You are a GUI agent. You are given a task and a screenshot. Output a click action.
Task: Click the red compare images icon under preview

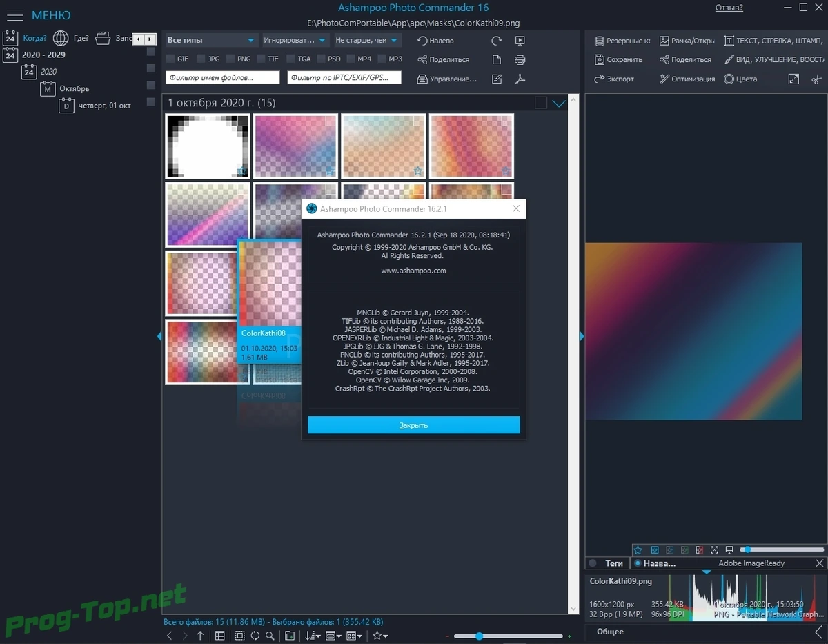point(699,550)
